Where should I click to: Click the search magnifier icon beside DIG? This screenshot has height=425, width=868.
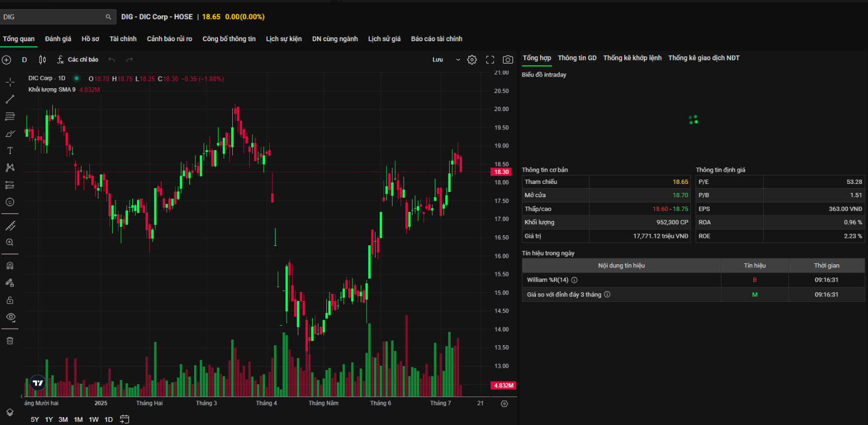tap(108, 17)
